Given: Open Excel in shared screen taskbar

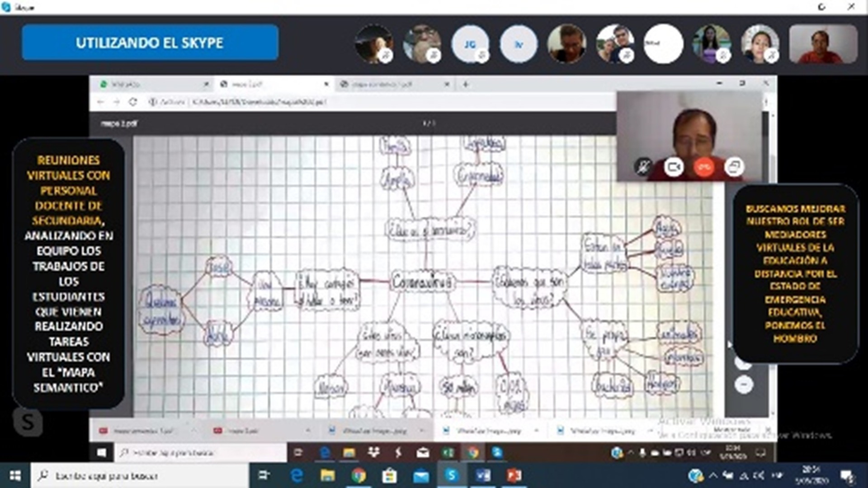Looking at the screenshot, I should coord(448,452).
